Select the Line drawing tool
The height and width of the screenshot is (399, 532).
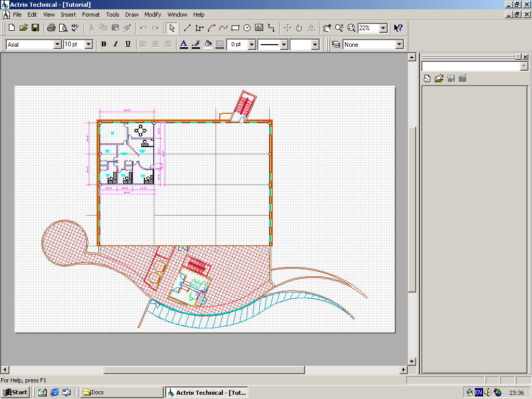(187, 28)
